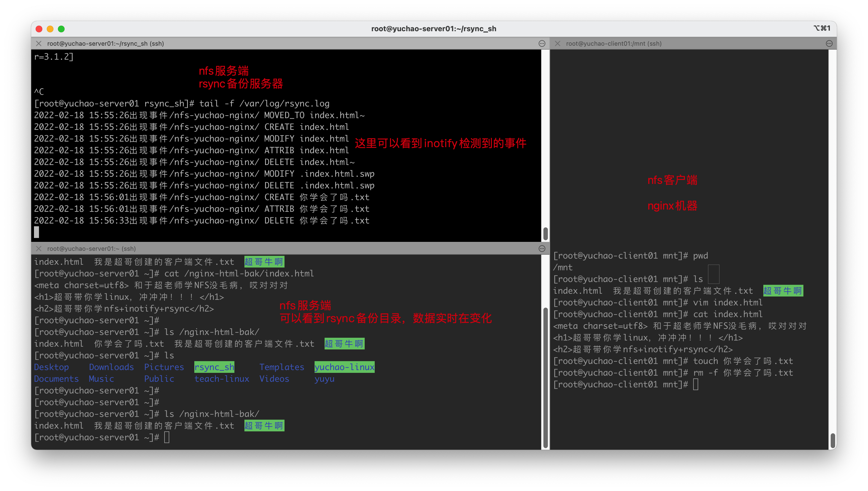Click the bottom server terminal prompt cursor
This screenshot has height=491, width=868.
pos(167,437)
